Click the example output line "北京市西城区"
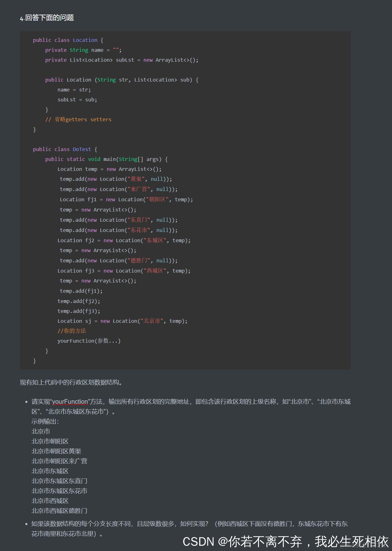 [50, 501]
